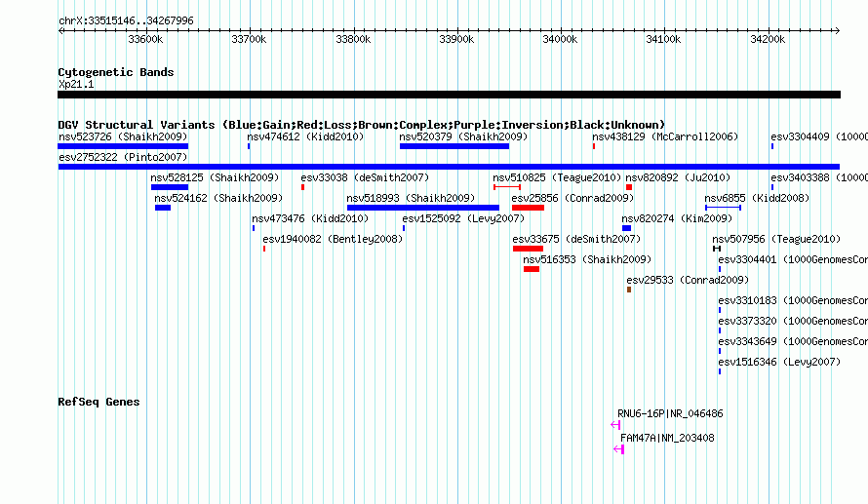Image resolution: width=868 pixels, height=504 pixels.
Task: Open variant esv25856 (Conrad2009) label
Action: click(572, 198)
